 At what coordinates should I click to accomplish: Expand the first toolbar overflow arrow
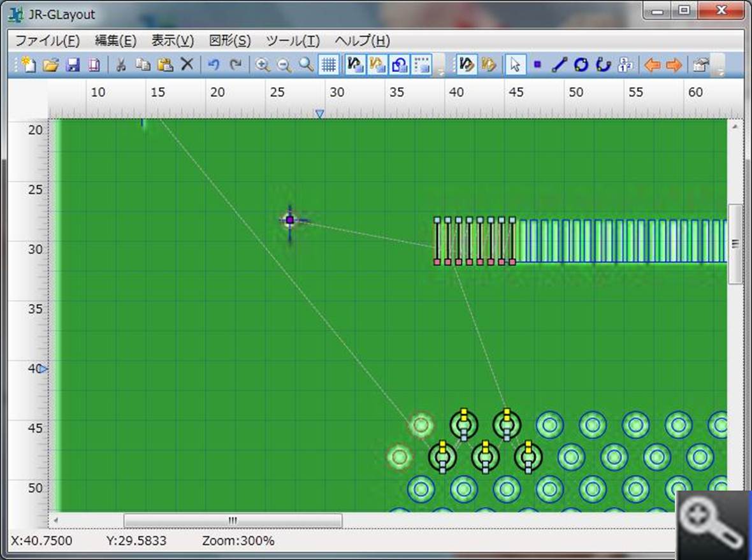coord(440,70)
